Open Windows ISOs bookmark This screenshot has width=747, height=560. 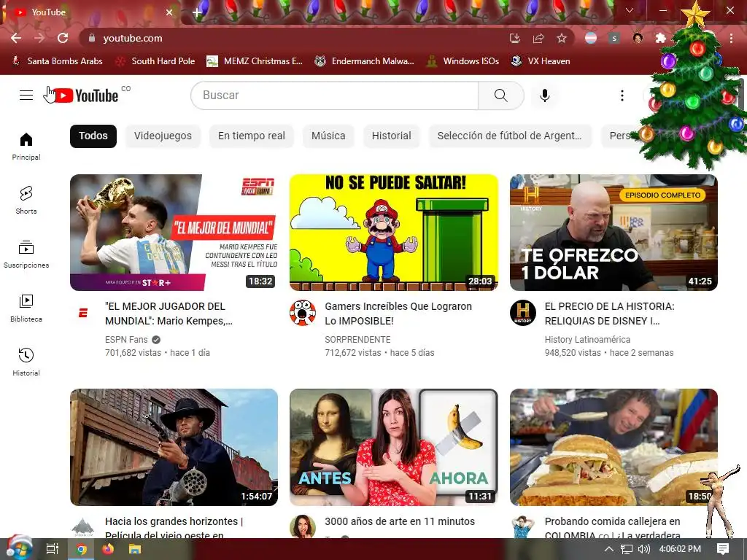point(463,61)
